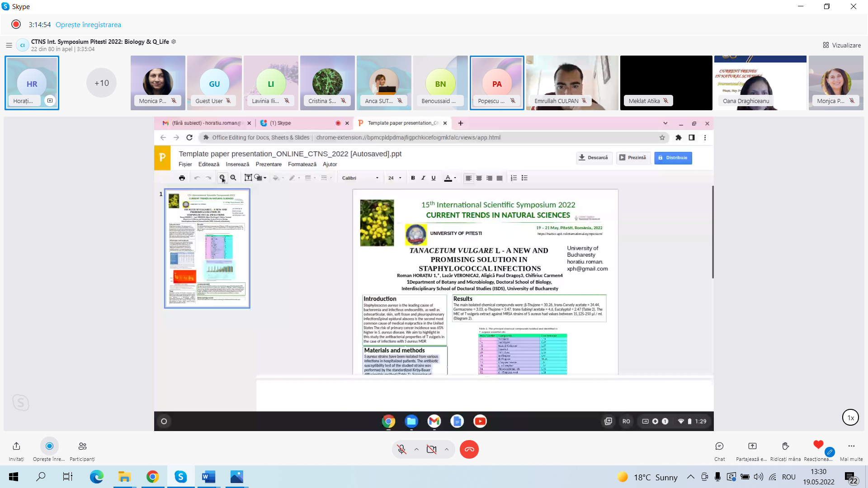Open the Ajutor menu
The image size is (868, 488).
(330, 164)
